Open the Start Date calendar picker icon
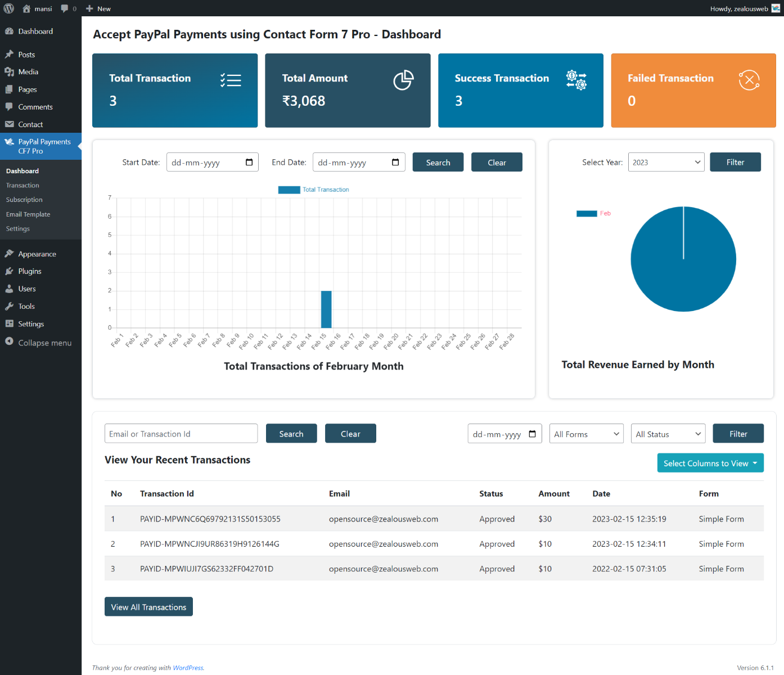Viewport: 784px width, 675px height. (249, 163)
